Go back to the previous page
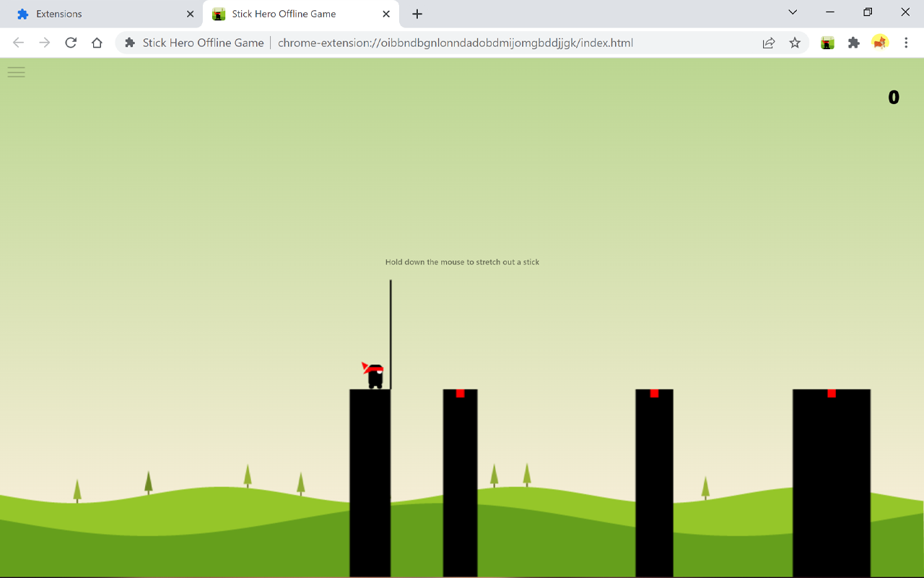The image size is (924, 578). (19, 43)
